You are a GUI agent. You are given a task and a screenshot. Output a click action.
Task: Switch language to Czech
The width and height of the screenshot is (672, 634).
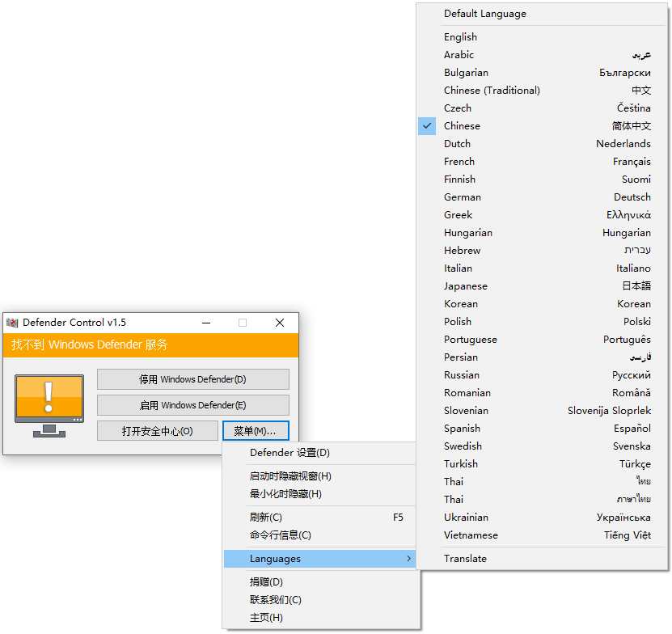pyautogui.click(x=542, y=108)
